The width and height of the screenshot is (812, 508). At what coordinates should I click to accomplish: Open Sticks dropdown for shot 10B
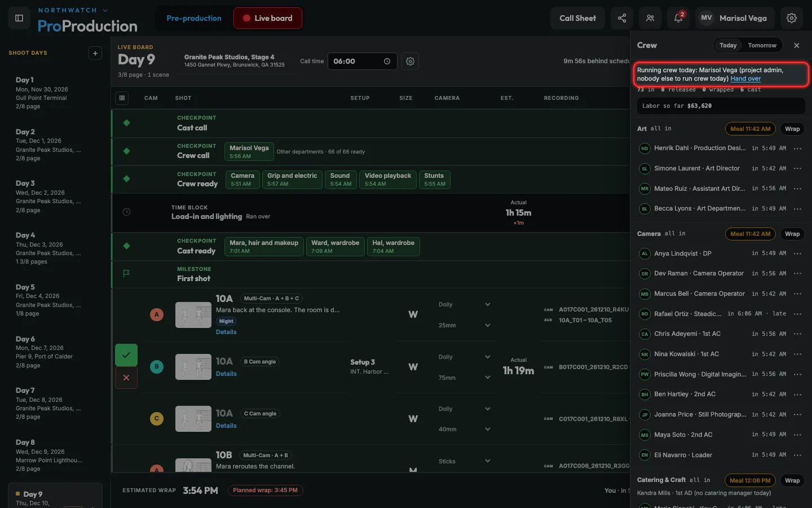click(464, 461)
